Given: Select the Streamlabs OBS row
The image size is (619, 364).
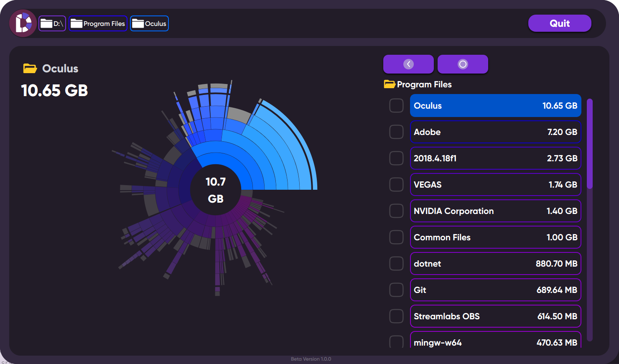Looking at the screenshot, I should 495,316.
